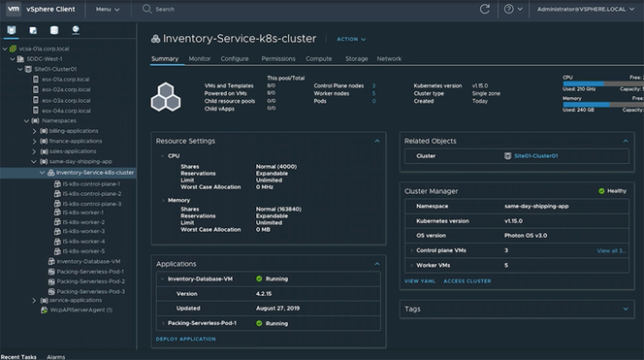Click the Healthy status green icon

point(601,191)
